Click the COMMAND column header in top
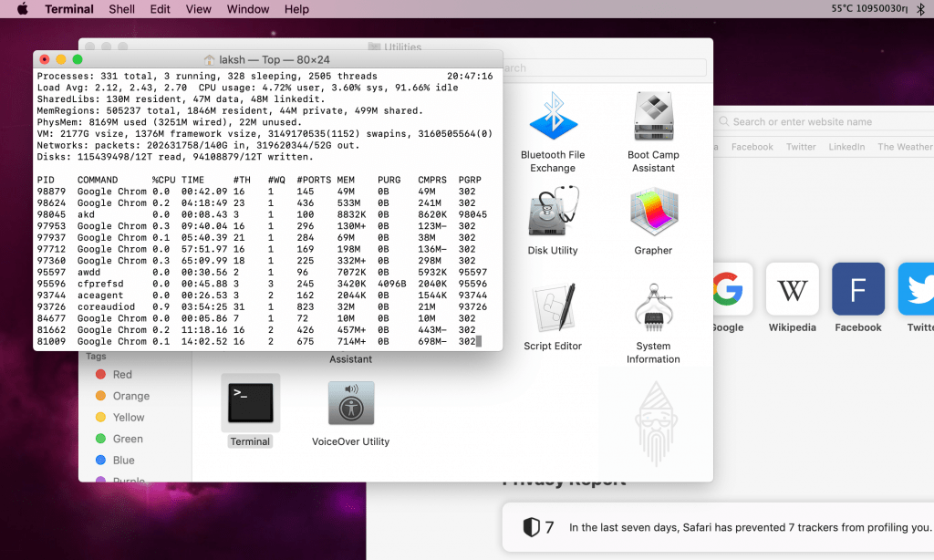 (98, 180)
